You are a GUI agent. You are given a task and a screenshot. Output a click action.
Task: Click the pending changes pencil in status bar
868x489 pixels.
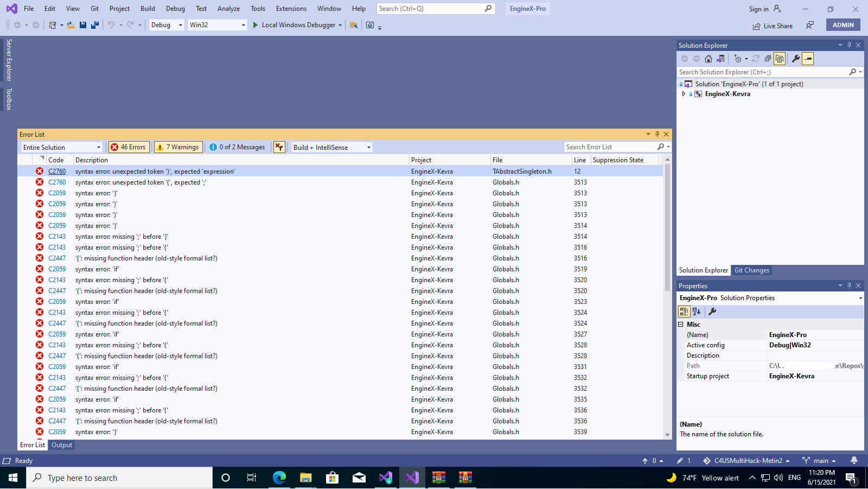click(x=684, y=461)
